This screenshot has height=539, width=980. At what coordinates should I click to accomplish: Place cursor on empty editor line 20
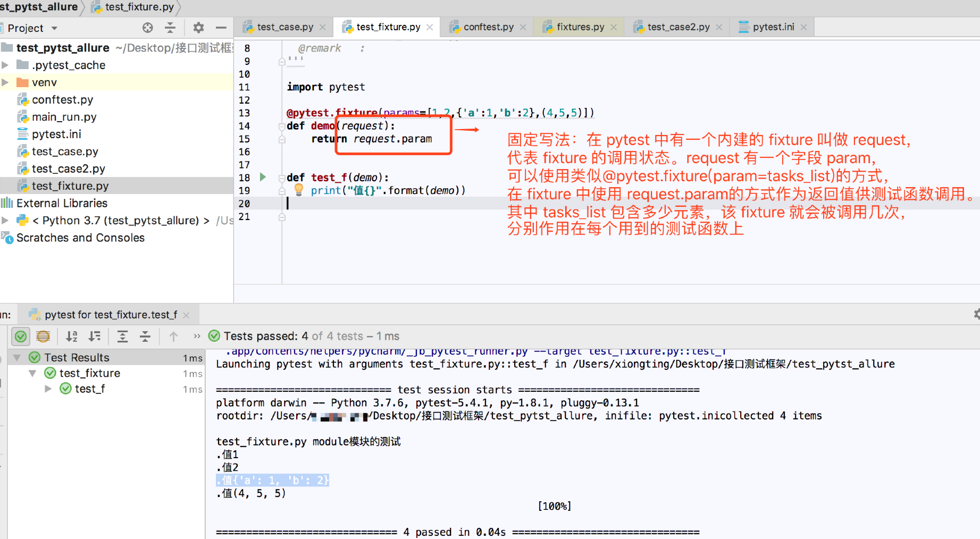click(633, 204)
